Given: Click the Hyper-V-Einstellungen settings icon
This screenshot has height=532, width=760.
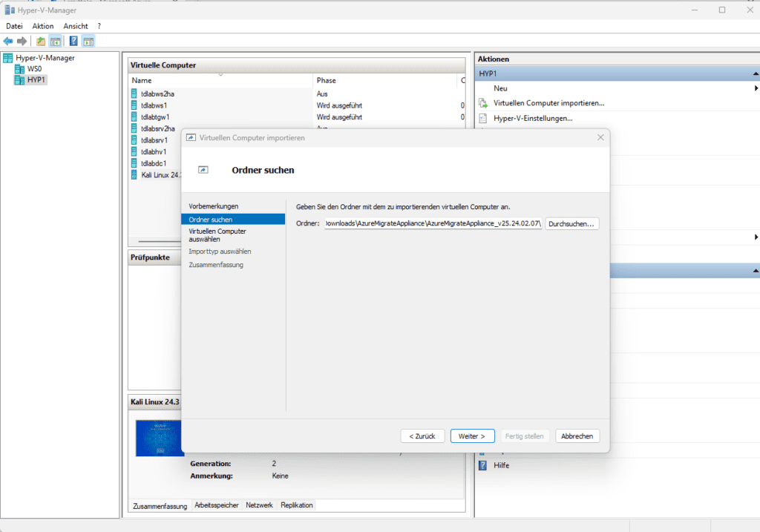Looking at the screenshot, I should [x=482, y=118].
